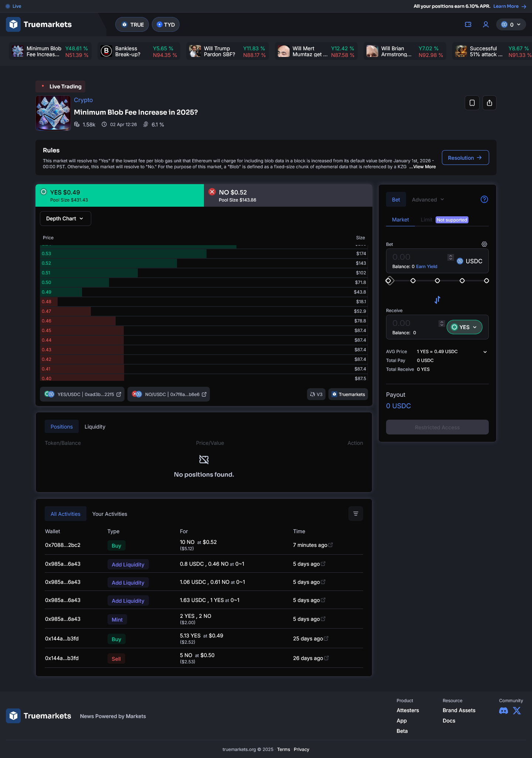Share the market via the share icon
Viewport: 532px width, 758px height.
(490, 103)
